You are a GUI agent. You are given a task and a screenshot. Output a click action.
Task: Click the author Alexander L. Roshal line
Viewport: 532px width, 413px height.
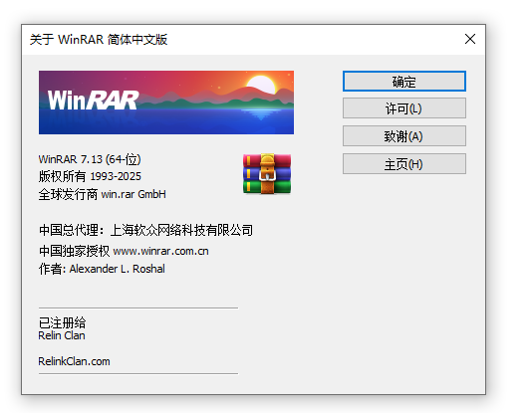click(102, 269)
